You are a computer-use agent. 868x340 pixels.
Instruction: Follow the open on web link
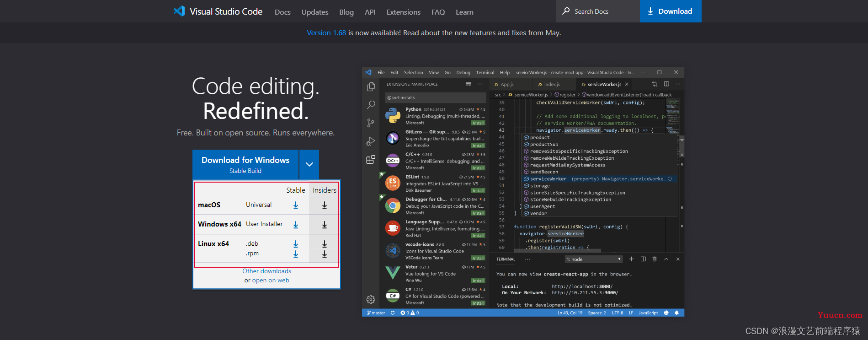[x=271, y=281]
